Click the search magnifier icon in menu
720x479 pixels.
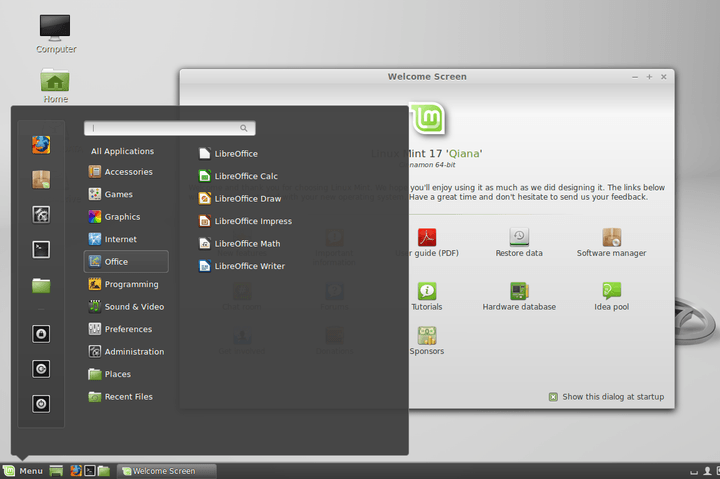[x=244, y=128]
